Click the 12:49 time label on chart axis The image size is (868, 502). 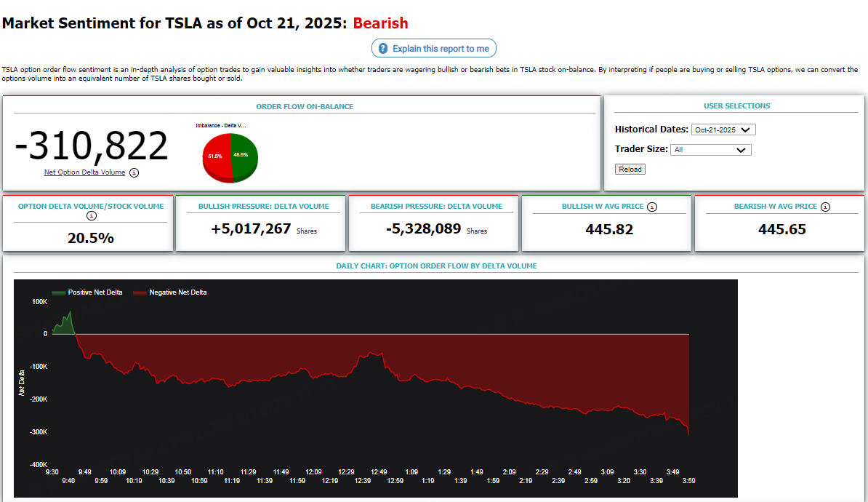click(x=378, y=471)
